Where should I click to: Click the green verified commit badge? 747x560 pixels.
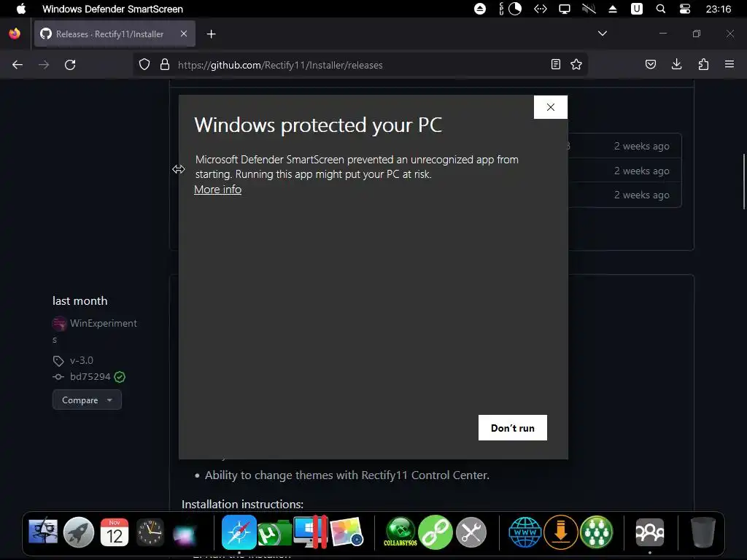(120, 377)
